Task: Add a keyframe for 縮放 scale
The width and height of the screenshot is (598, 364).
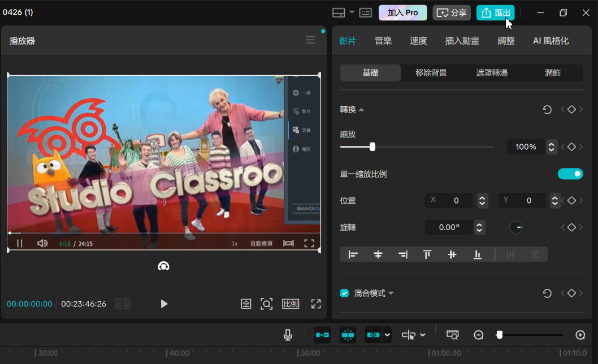Action: click(x=571, y=147)
